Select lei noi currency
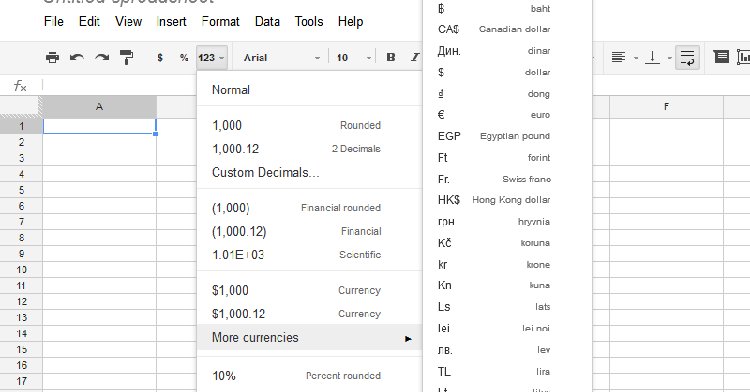The image size is (750, 392). (507, 328)
